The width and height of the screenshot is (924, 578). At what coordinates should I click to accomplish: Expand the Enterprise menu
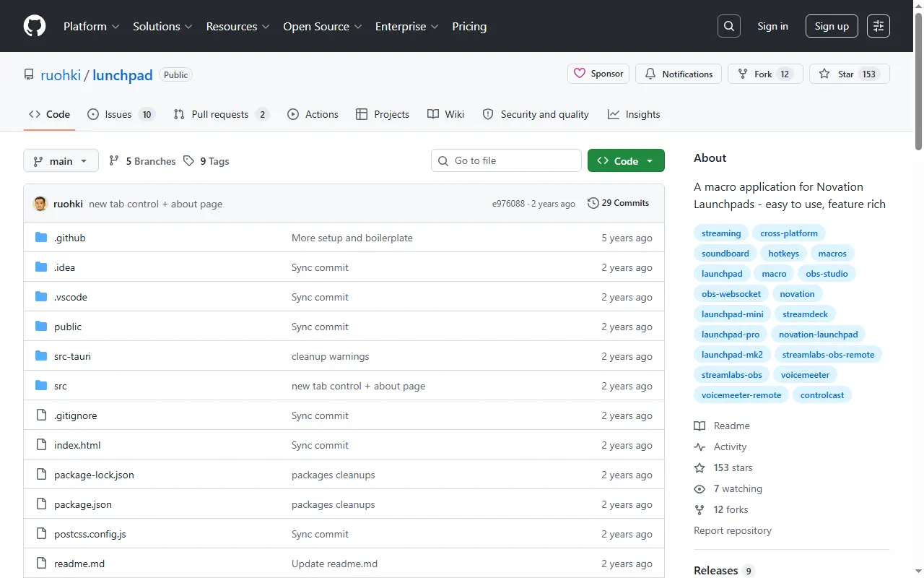click(406, 26)
